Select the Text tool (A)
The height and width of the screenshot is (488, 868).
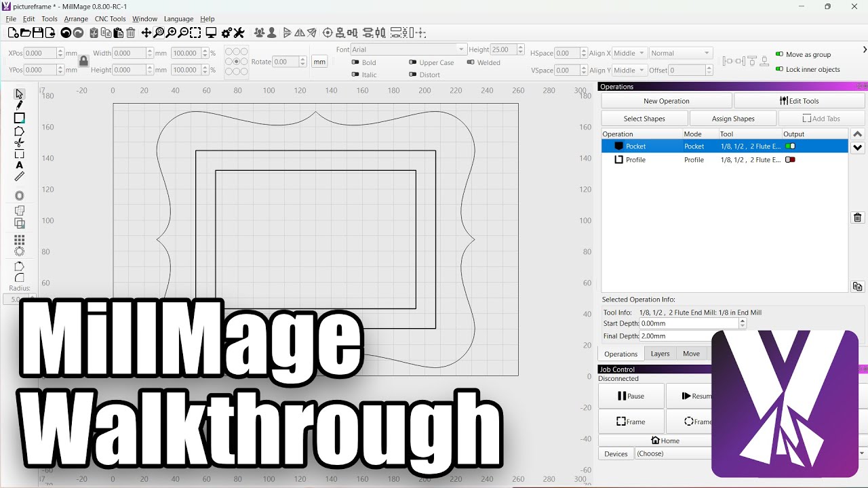click(19, 165)
